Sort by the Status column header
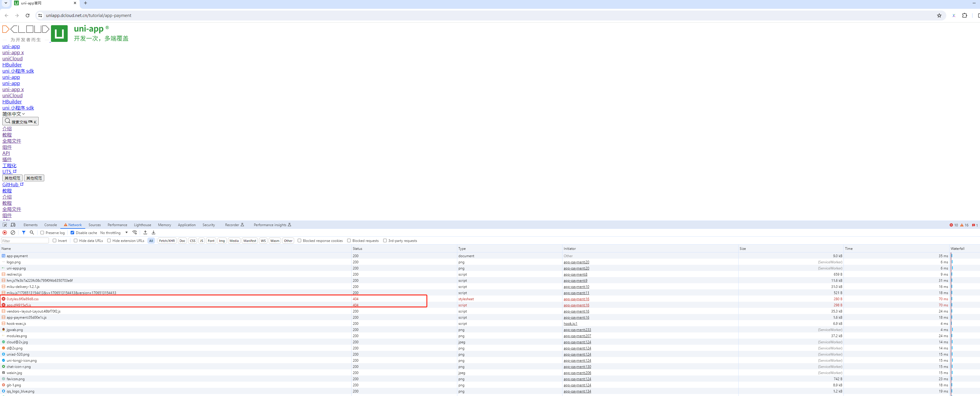The height and width of the screenshot is (396, 980). (404, 249)
